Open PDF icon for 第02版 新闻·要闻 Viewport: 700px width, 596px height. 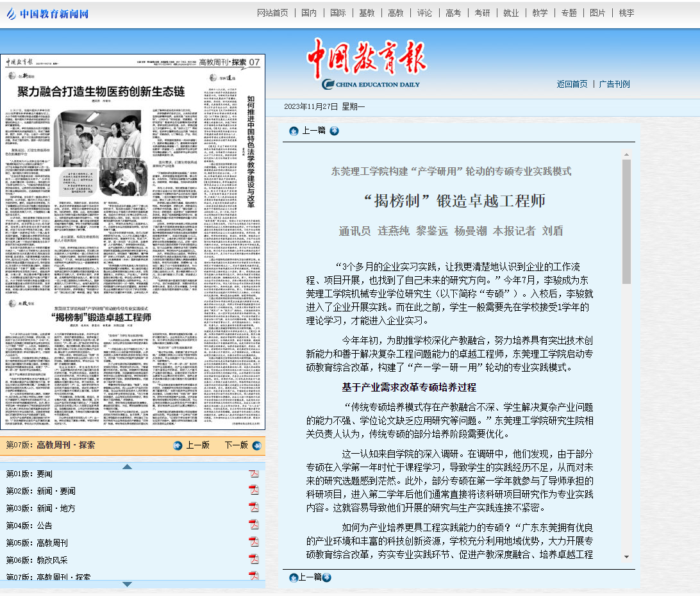pos(254,490)
